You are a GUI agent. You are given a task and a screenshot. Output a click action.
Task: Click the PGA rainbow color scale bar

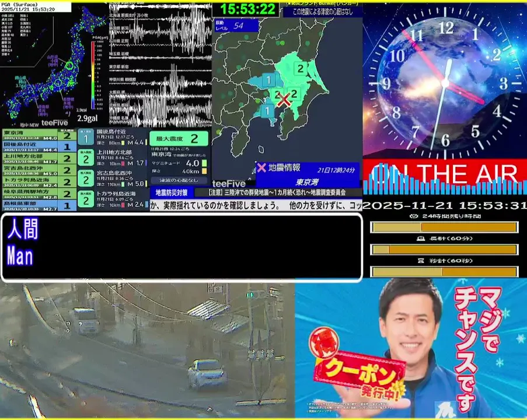pyautogui.click(x=93, y=75)
